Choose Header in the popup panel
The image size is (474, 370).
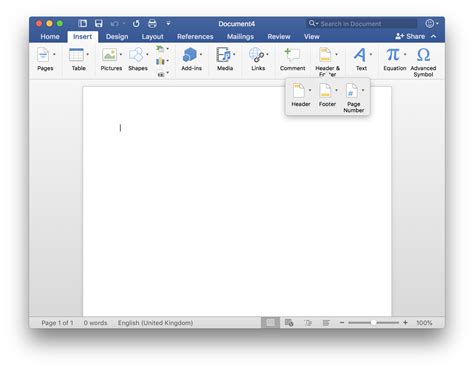[x=299, y=91]
